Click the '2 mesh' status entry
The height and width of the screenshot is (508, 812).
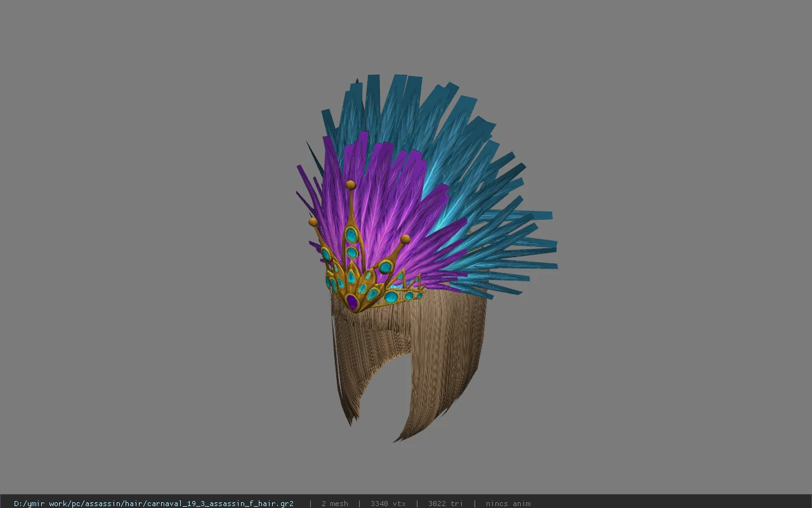[334, 504]
